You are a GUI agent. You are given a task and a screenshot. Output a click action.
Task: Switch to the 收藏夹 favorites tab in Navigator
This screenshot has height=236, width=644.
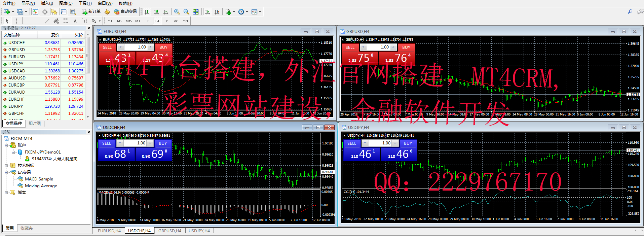click(27, 228)
